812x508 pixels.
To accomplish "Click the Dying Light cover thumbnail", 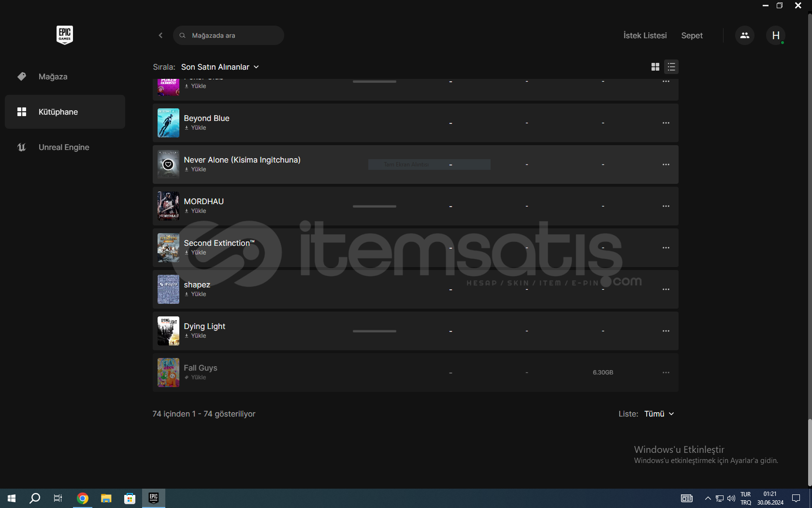I will click(x=168, y=331).
